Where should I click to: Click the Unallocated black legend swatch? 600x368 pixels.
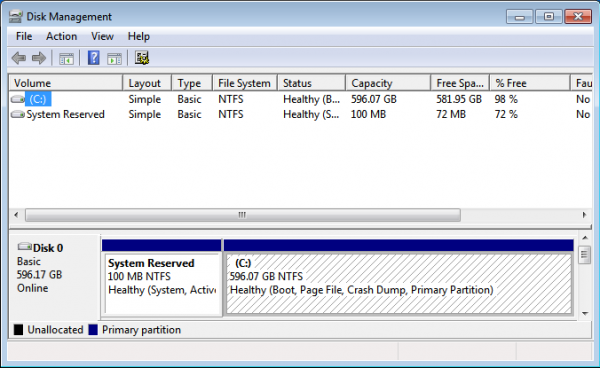click(18, 330)
